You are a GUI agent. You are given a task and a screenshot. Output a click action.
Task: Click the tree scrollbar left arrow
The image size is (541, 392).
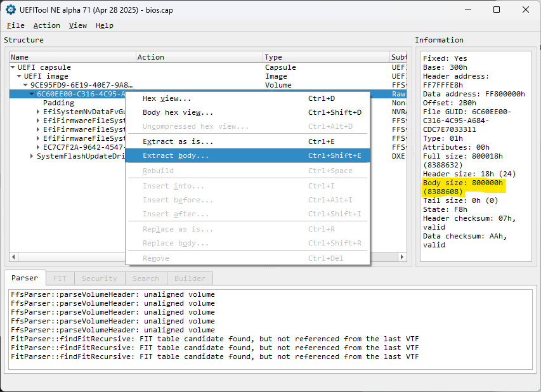click(14, 257)
